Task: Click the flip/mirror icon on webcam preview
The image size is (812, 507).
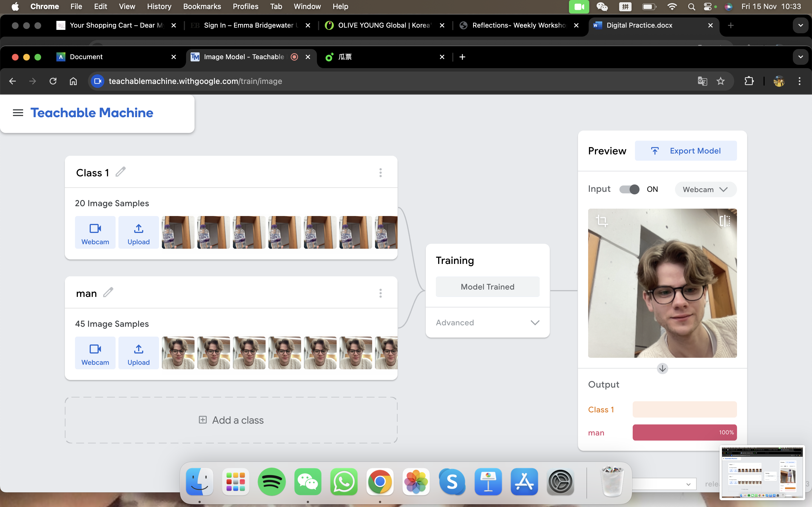Action: (x=724, y=221)
